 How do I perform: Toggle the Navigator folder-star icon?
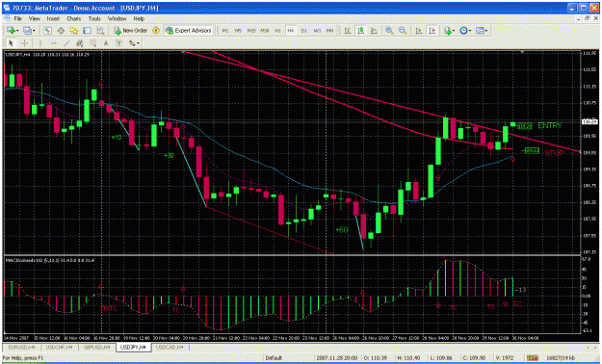click(74, 31)
